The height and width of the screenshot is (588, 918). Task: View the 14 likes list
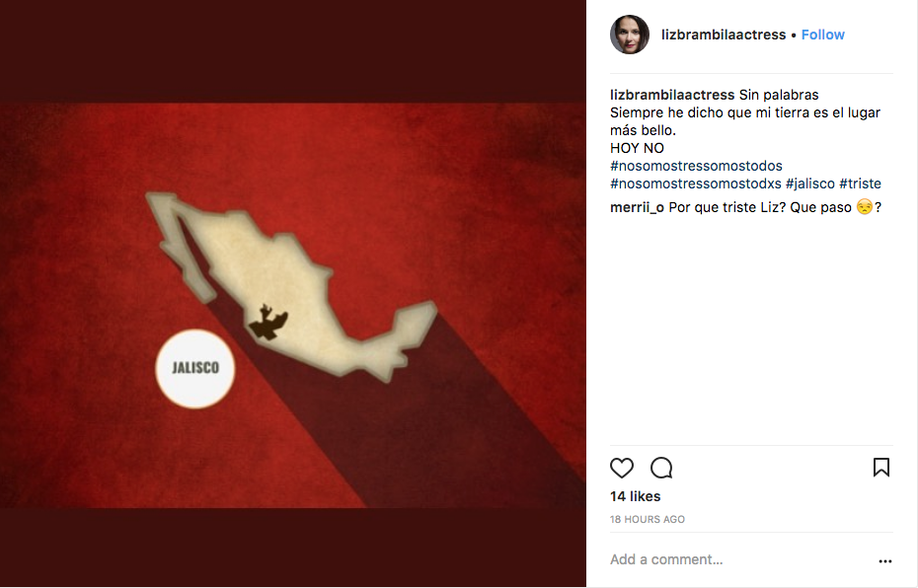tap(636, 496)
